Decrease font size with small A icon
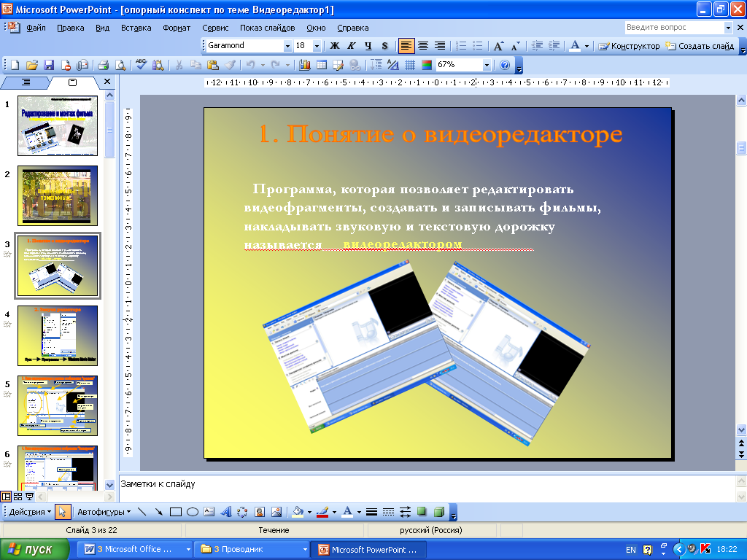This screenshot has height=560, width=747. 515,46
